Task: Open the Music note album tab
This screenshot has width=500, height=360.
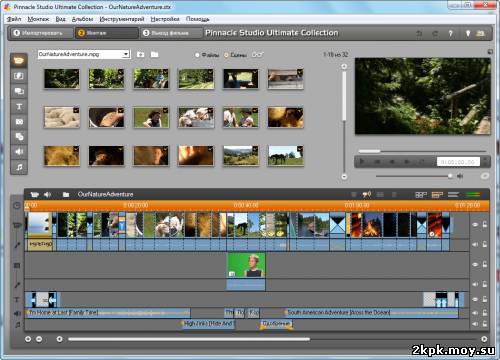Action: click(19, 167)
